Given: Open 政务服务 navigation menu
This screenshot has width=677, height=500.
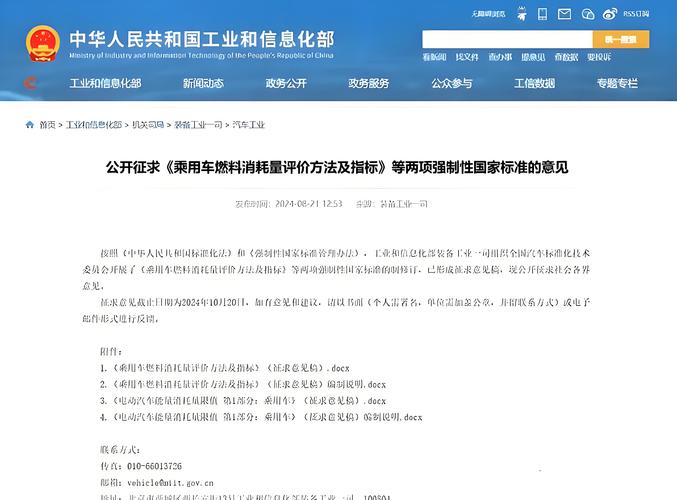Looking at the screenshot, I should [x=369, y=83].
